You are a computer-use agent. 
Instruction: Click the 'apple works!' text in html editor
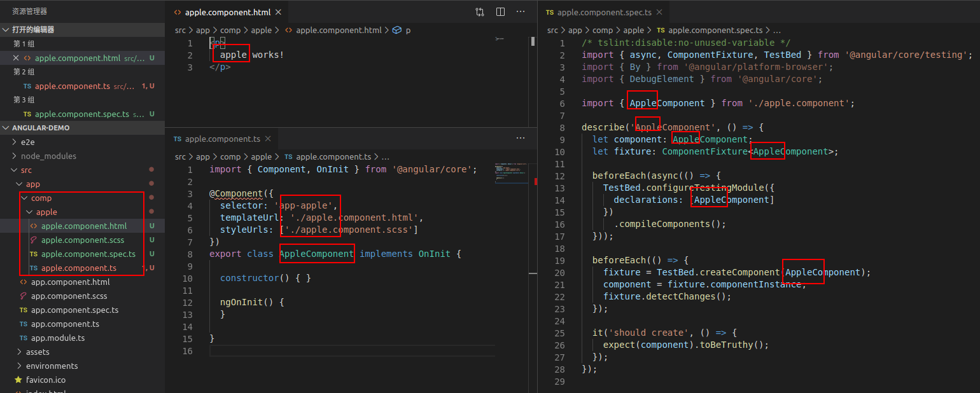(252, 55)
